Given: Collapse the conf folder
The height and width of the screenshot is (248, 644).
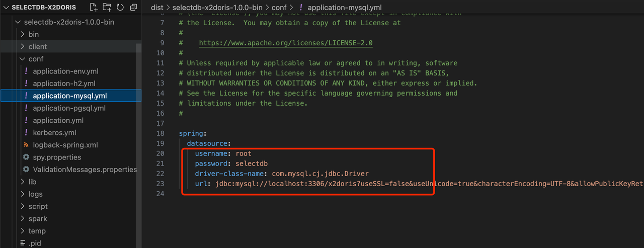Looking at the screenshot, I should (x=22, y=59).
